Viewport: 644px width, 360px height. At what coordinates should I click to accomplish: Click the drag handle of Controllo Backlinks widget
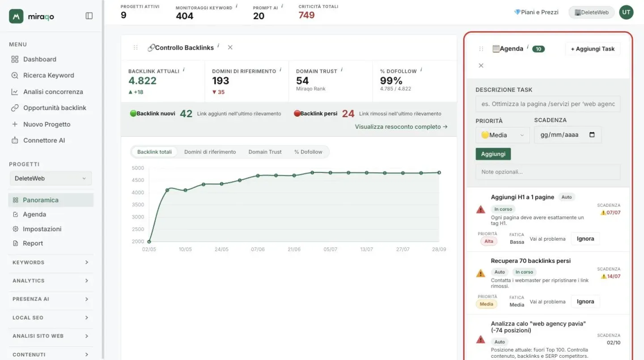(x=136, y=47)
